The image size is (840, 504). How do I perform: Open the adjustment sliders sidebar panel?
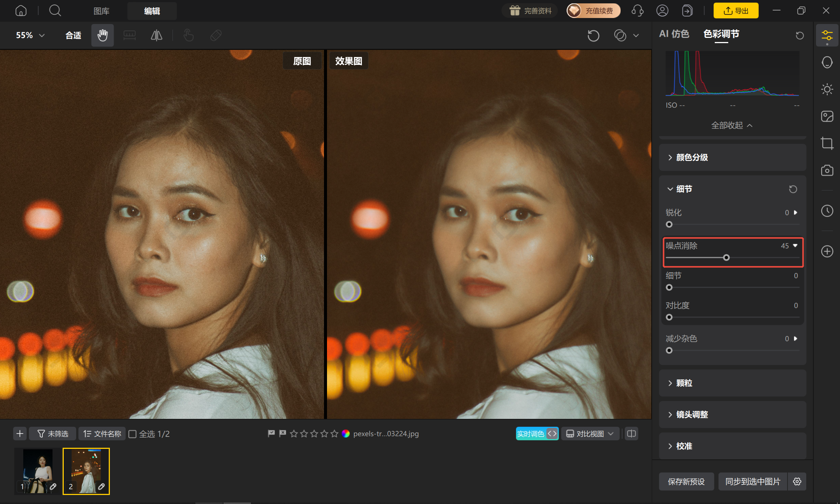click(x=827, y=36)
